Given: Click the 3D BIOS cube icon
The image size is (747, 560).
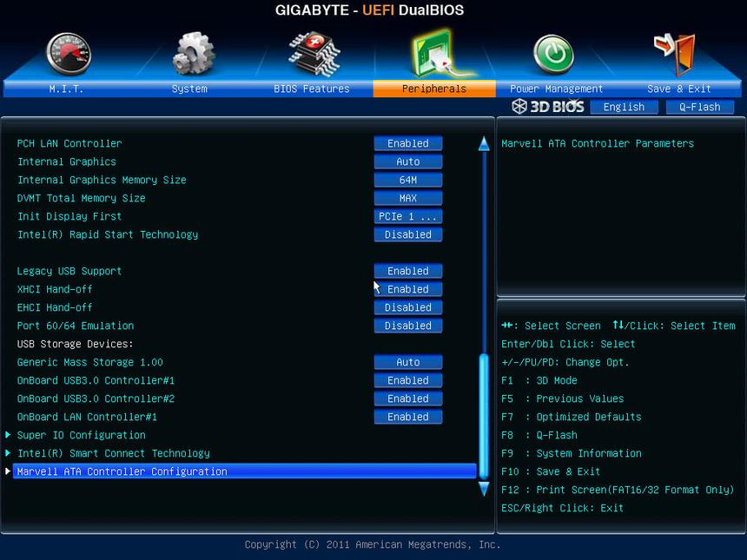Looking at the screenshot, I should (x=519, y=107).
